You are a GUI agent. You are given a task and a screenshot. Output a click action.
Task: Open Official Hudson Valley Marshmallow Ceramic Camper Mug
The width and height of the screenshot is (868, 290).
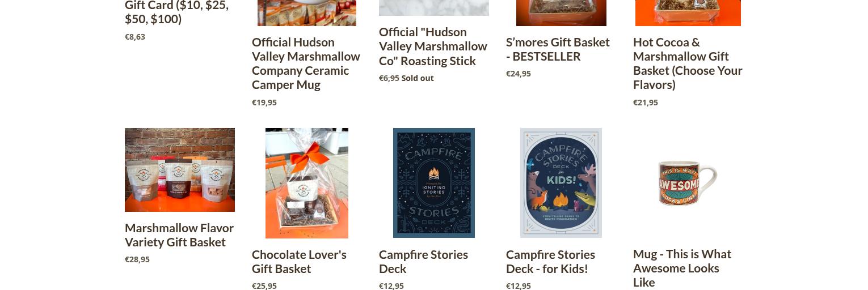[x=306, y=63]
